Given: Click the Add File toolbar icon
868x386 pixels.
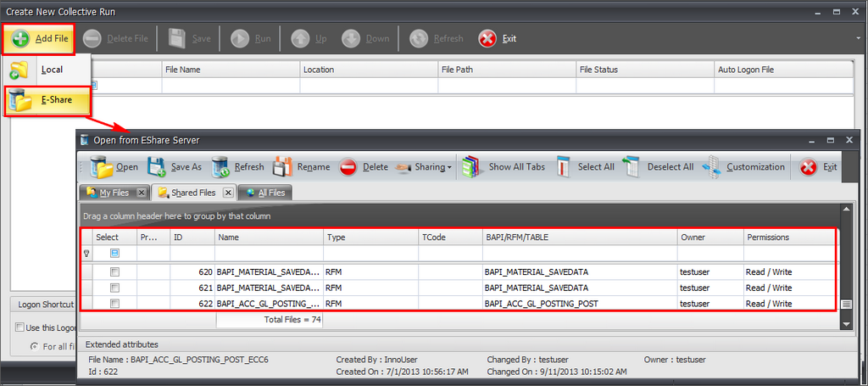Looking at the screenshot, I should tap(21, 39).
